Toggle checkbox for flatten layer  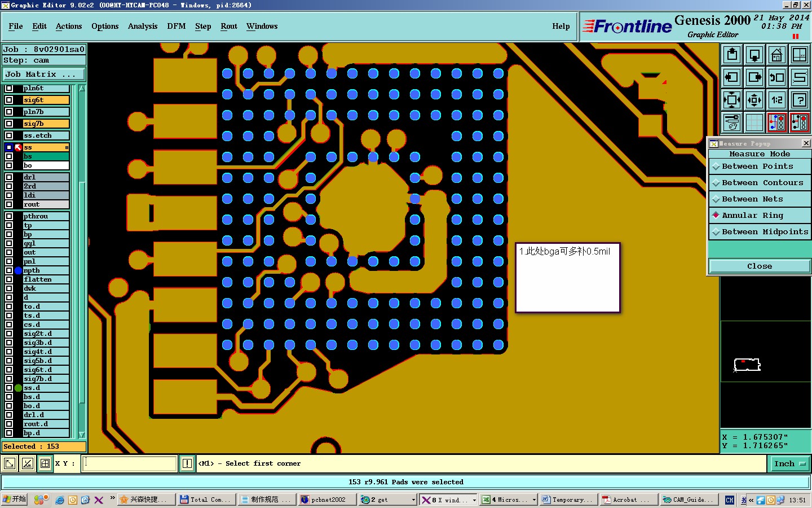[9, 279]
